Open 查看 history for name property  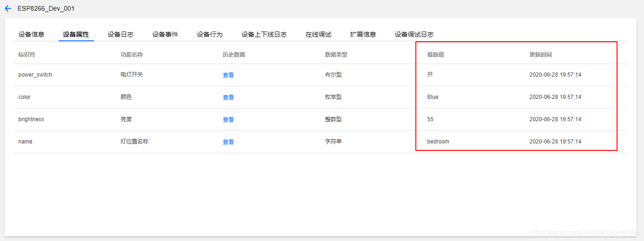pos(228,142)
